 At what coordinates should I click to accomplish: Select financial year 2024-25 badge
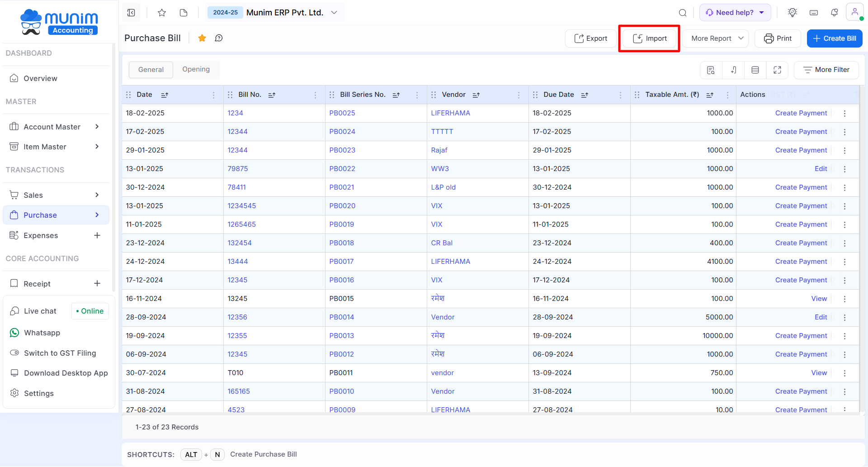click(x=225, y=13)
